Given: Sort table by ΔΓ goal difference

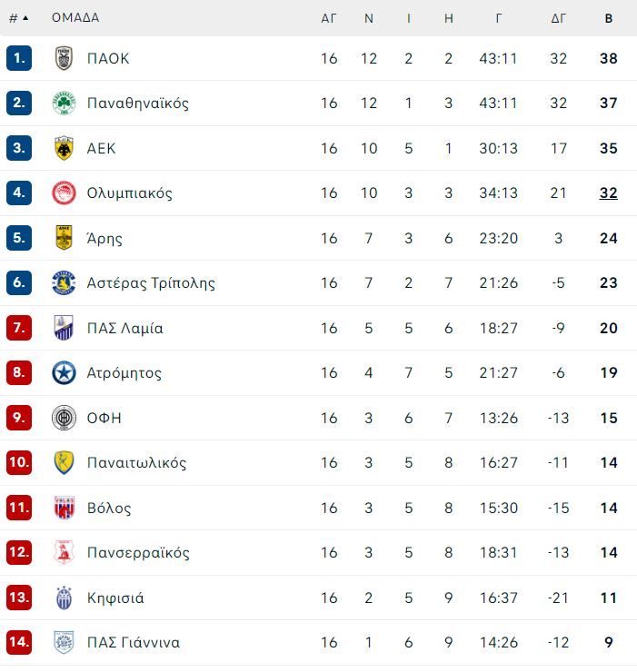Looking at the screenshot, I should [x=559, y=18].
